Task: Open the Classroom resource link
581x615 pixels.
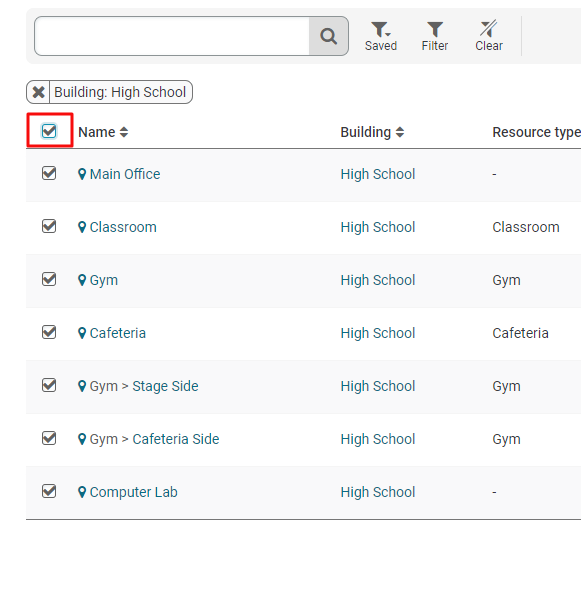Action: tap(123, 227)
